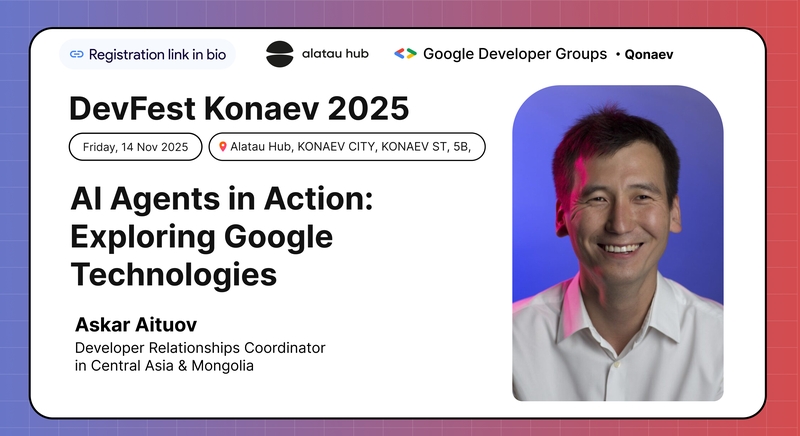The image size is (800, 436).
Task: Click the Google Developer Groups text
Action: point(515,54)
